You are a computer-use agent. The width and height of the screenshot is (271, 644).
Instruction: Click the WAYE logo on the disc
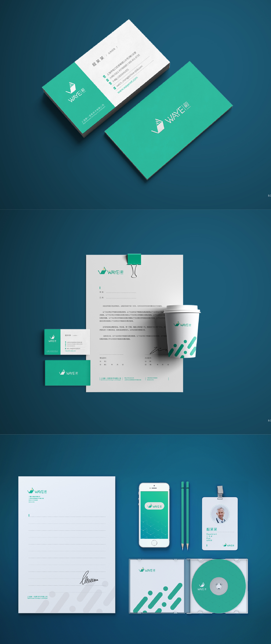coord(202,586)
